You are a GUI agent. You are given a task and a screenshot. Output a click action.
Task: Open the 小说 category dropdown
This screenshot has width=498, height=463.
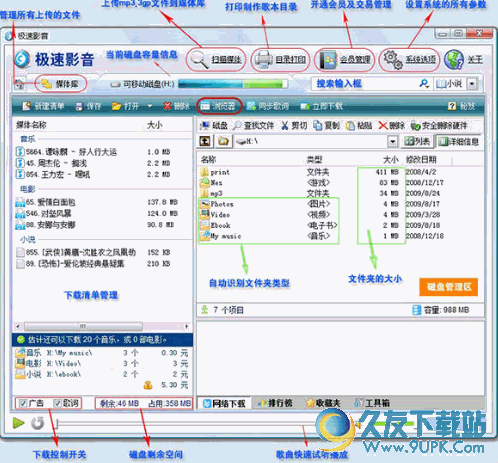pos(472,84)
